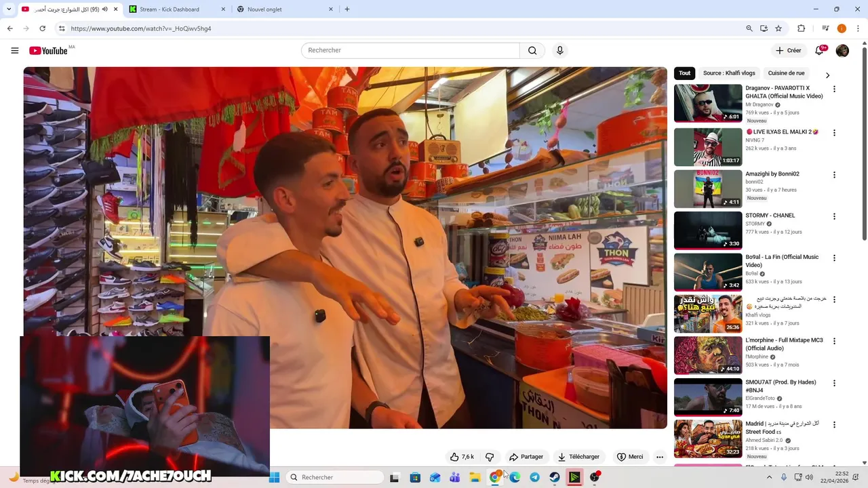Screen dimensions: 868x488
Task: Open the more actions three-dot button below the video
Action: coord(659,457)
